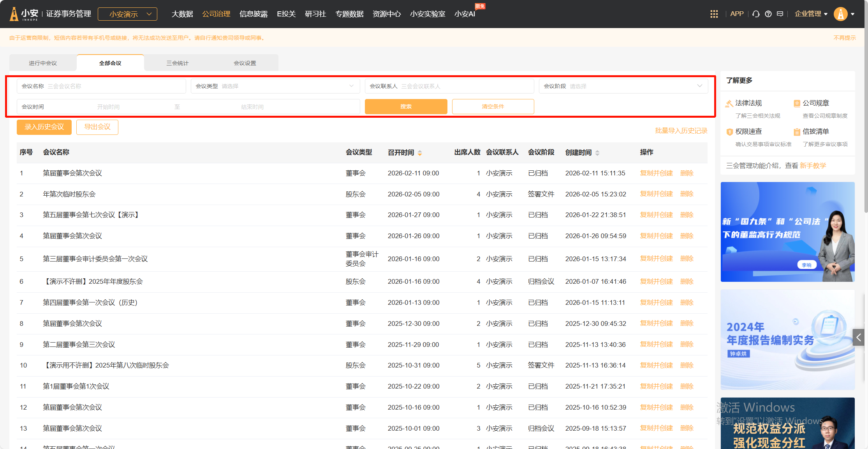This screenshot has height=449, width=868.
Task: Click the 法律法规 gavel icon
Action: (729, 103)
